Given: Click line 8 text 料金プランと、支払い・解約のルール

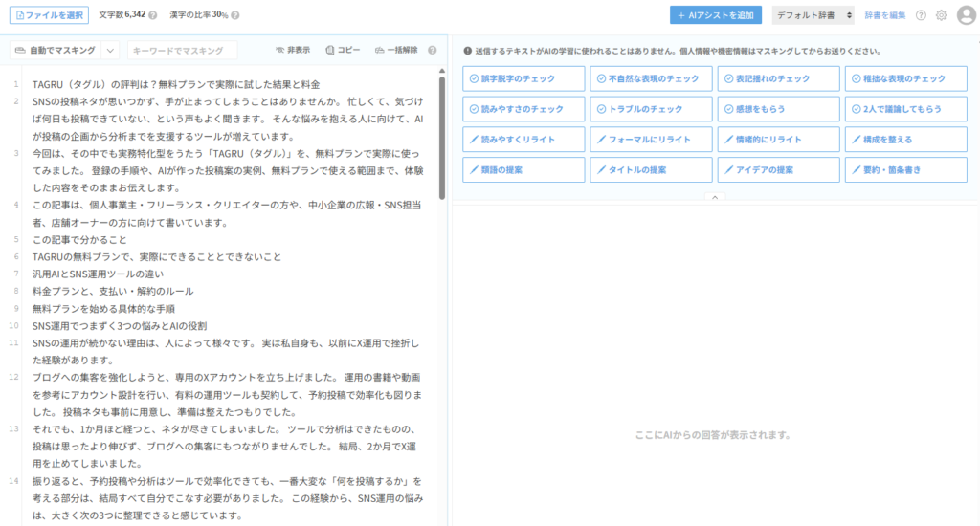Looking at the screenshot, I should [113, 291].
